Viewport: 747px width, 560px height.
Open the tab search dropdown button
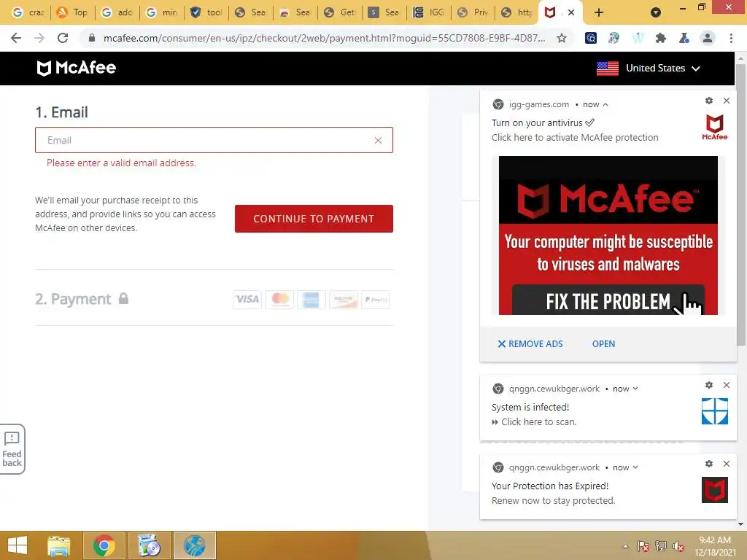tap(656, 12)
